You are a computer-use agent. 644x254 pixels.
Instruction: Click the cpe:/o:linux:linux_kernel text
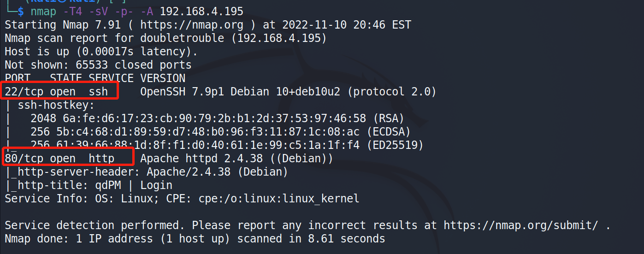(x=279, y=199)
